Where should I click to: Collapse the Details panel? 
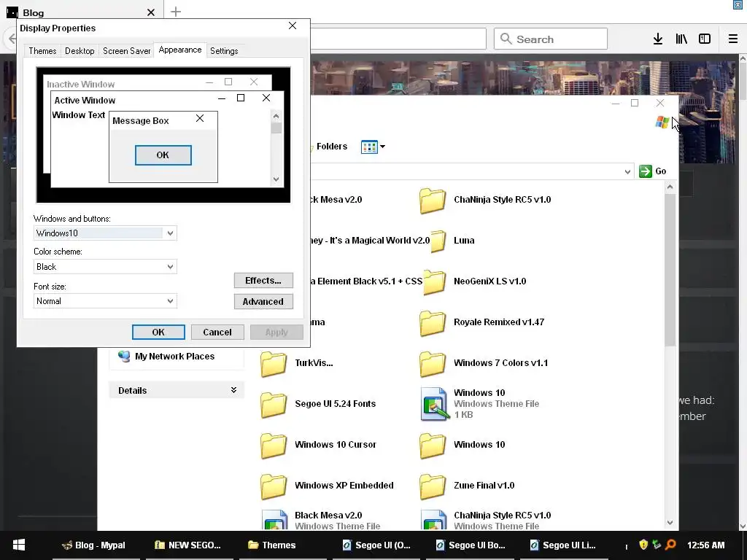(233, 390)
